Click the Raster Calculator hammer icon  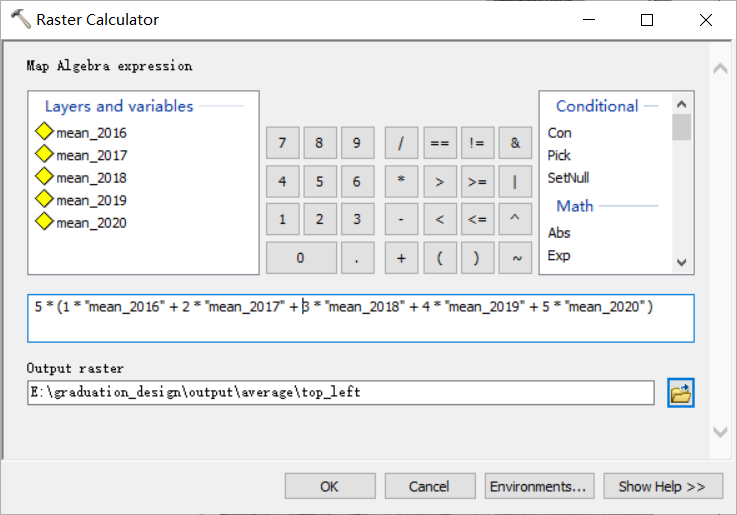coord(20,19)
